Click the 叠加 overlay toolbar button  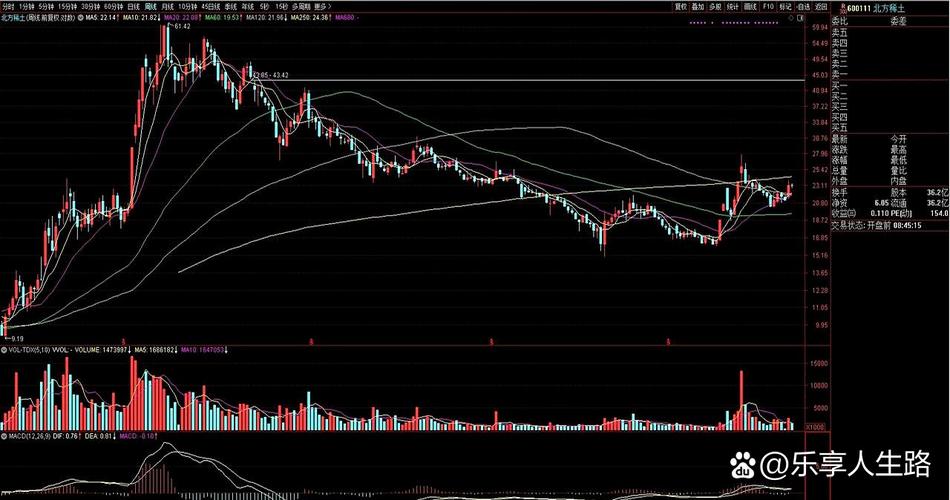(699, 6)
